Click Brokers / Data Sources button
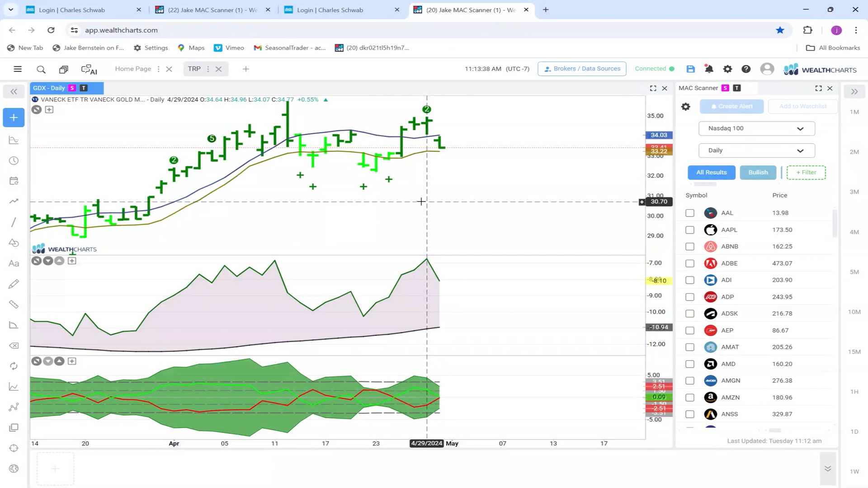Image resolution: width=868 pixels, height=488 pixels. pos(582,69)
